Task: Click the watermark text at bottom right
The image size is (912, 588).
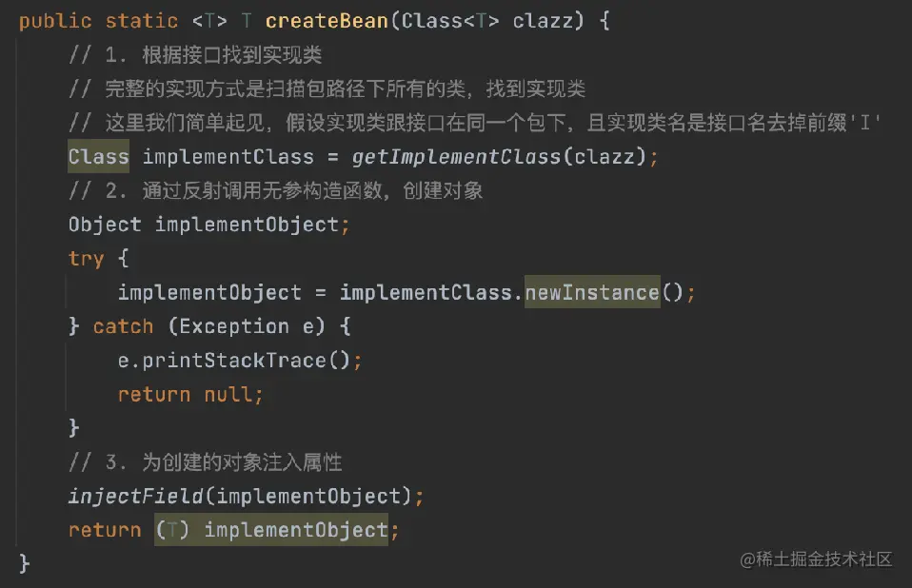Action: coord(816,559)
